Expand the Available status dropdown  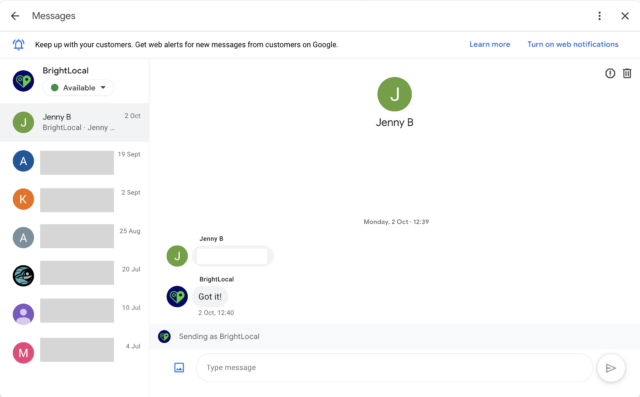tap(78, 88)
